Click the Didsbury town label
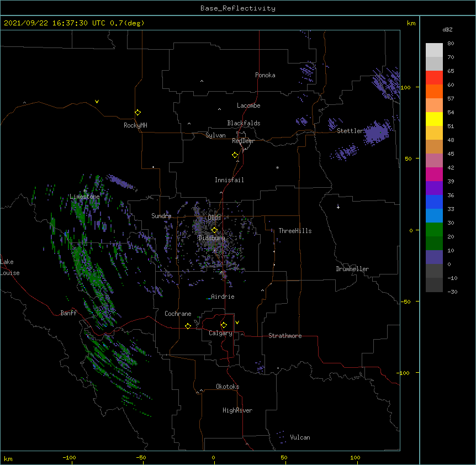This screenshot has width=476, height=465. tap(211, 238)
